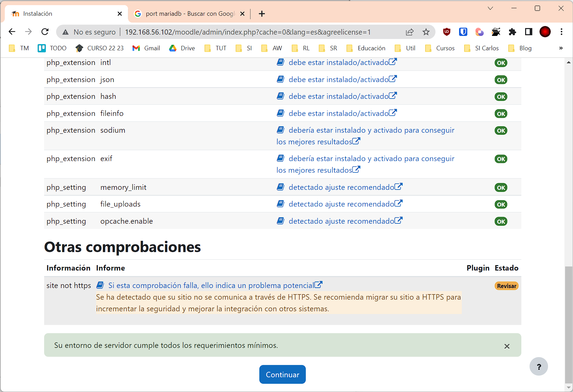Open the sodium extension recommendation link

(365, 136)
